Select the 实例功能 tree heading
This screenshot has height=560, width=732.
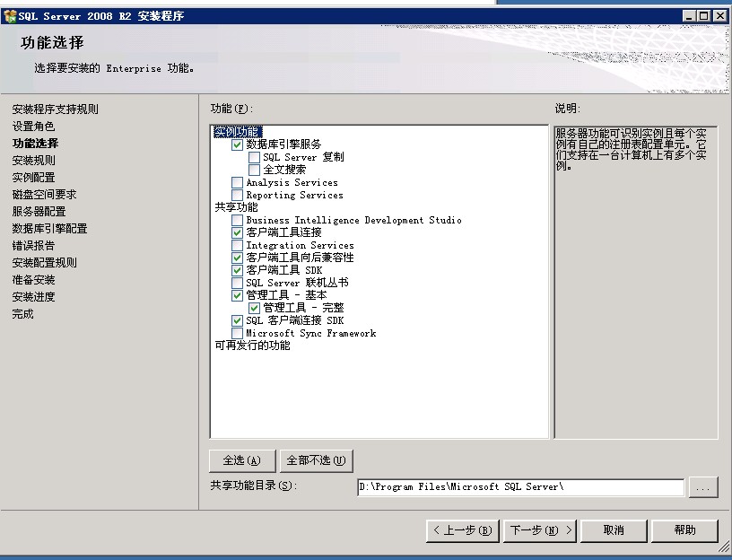[238, 132]
